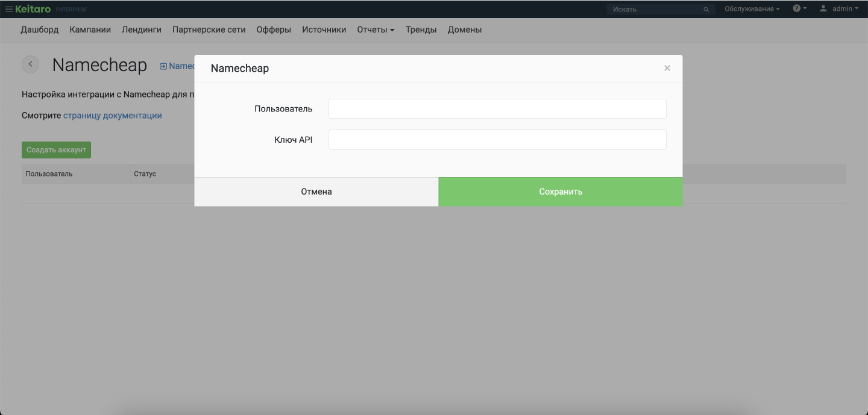This screenshot has width=868, height=415.
Task: Focus the Пользователь input field
Action: (497, 109)
